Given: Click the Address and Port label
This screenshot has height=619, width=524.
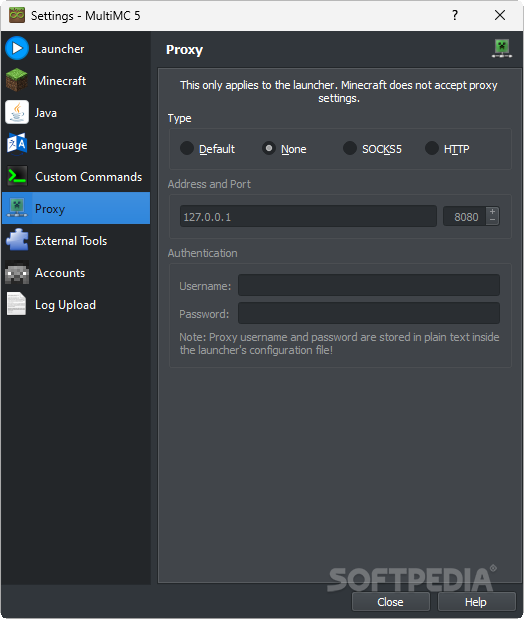Looking at the screenshot, I should [209, 184].
